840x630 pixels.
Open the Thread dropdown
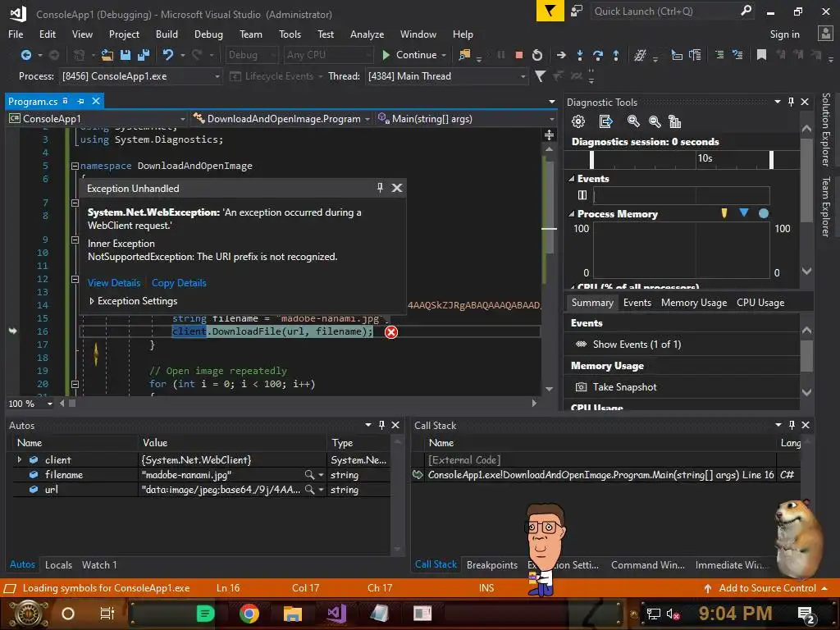tap(523, 76)
